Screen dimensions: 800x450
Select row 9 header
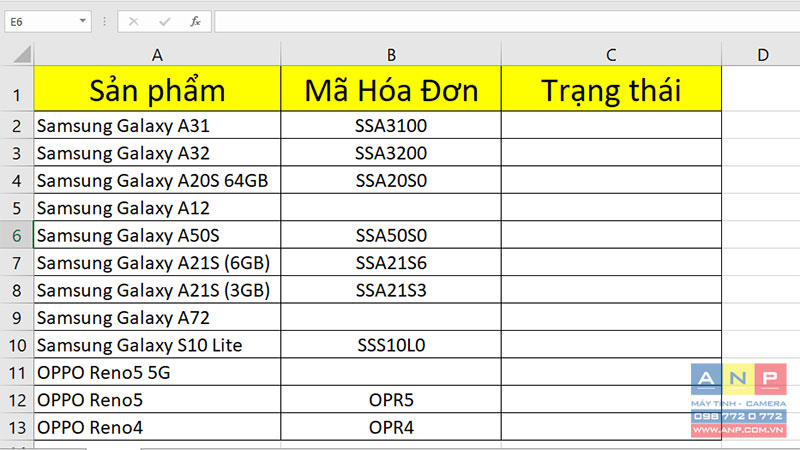pyautogui.click(x=17, y=317)
